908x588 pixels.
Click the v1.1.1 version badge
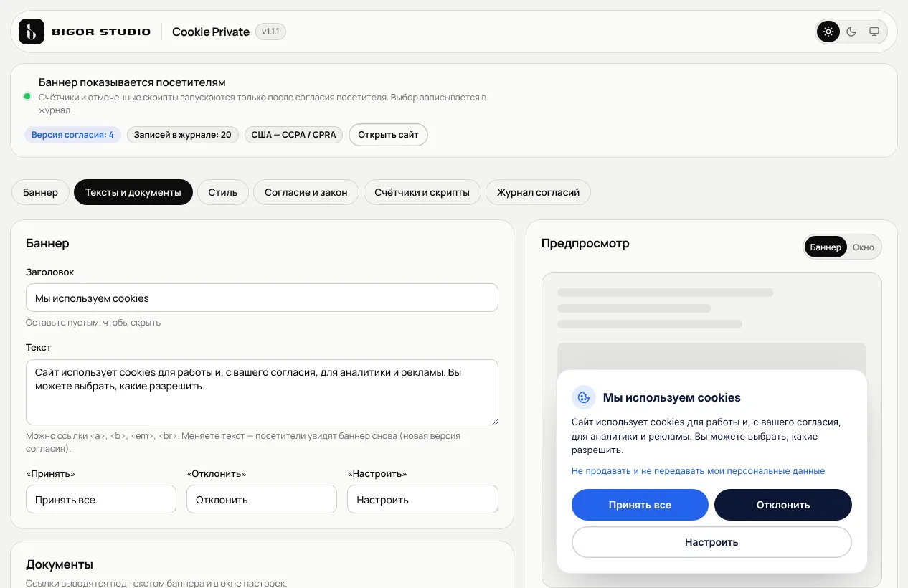point(270,32)
